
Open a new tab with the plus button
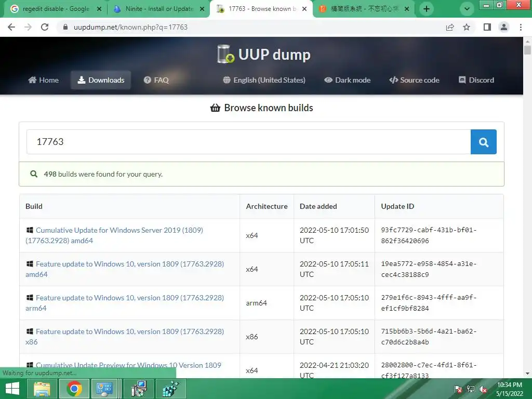click(427, 9)
